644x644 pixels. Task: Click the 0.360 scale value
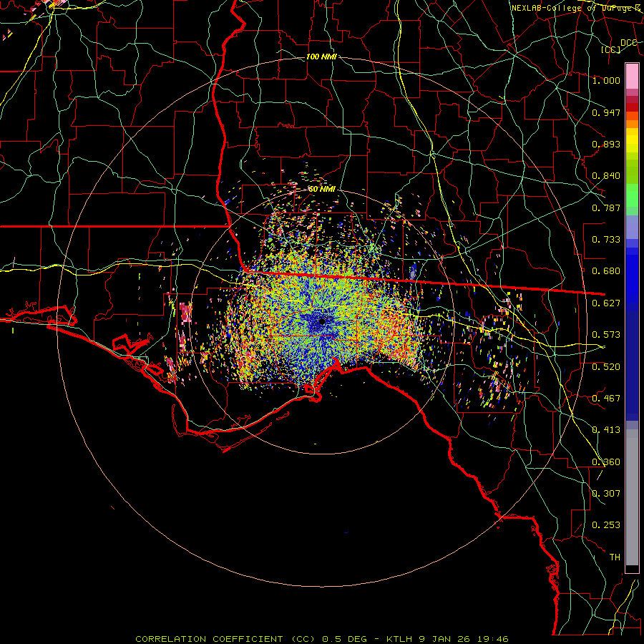click(x=606, y=462)
